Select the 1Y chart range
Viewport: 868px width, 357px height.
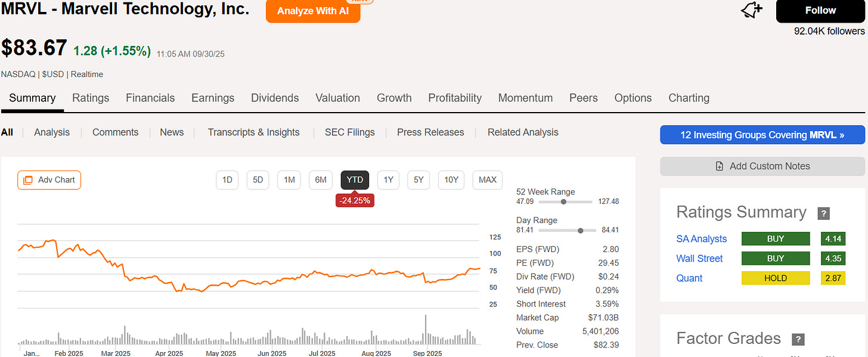click(389, 180)
